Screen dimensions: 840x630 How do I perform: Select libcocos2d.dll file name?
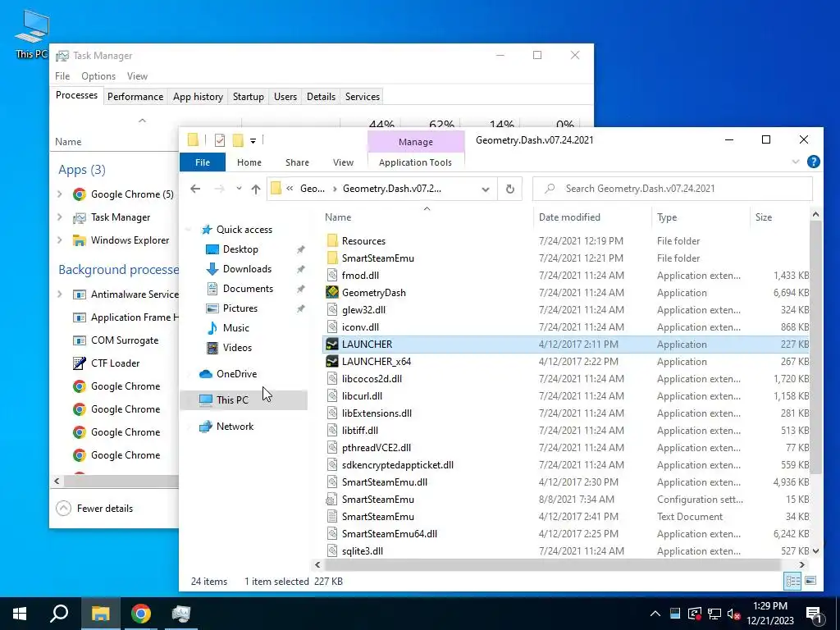click(x=372, y=379)
